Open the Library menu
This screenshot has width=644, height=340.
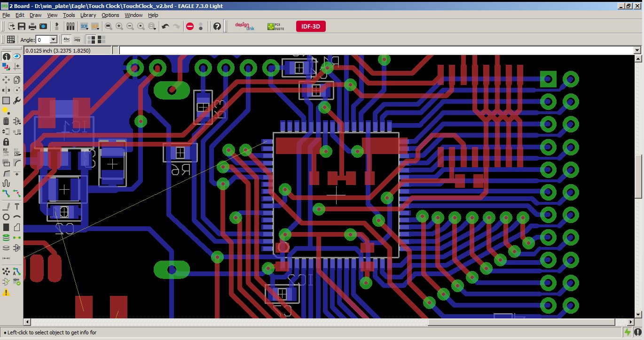tap(88, 15)
